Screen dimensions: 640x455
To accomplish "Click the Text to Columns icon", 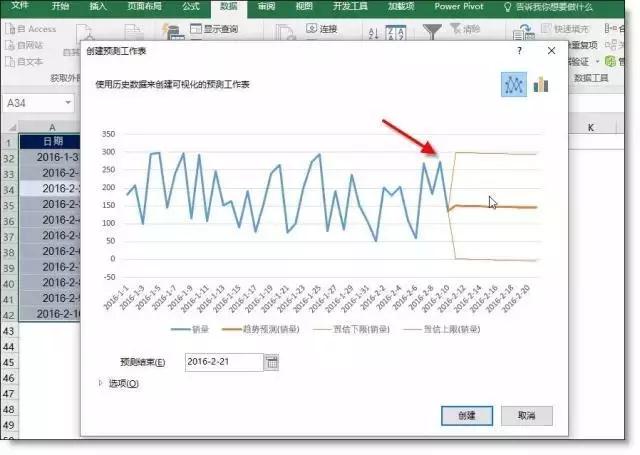I will (x=524, y=33).
